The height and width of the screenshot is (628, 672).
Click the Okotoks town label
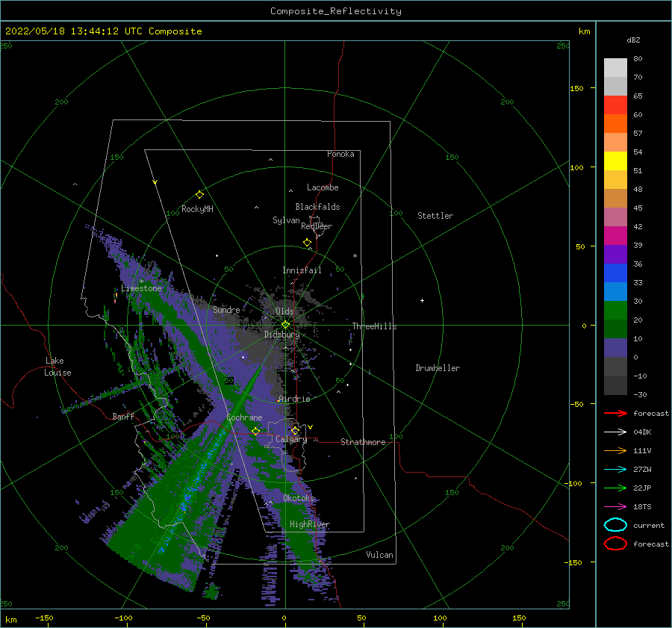click(x=299, y=498)
